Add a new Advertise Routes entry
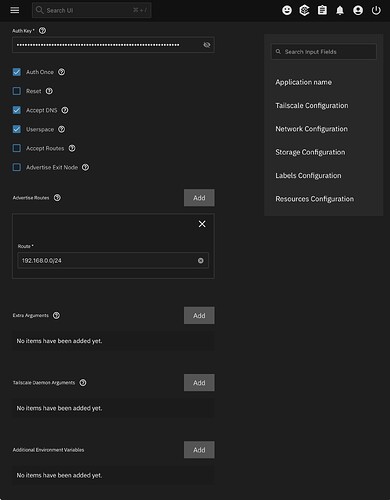This screenshot has width=390, height=500. click(199, 198)
